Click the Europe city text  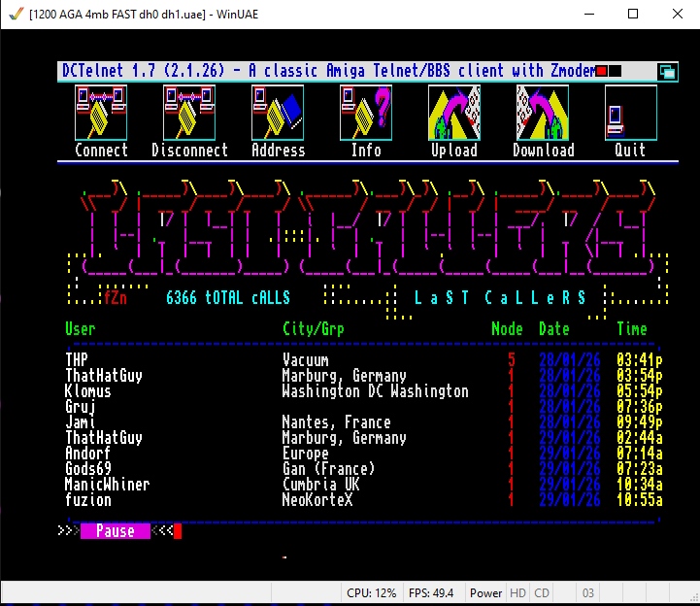pos(306,454)
